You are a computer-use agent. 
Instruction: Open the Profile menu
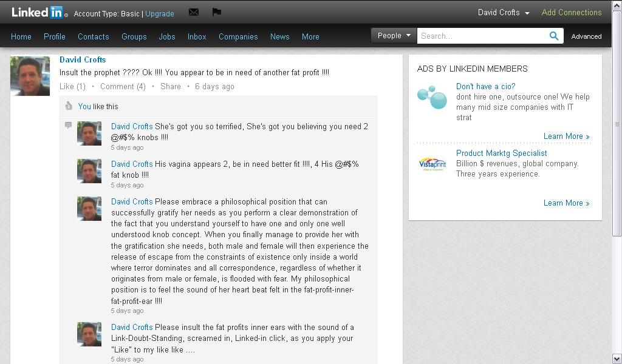(x=54, y=36)
